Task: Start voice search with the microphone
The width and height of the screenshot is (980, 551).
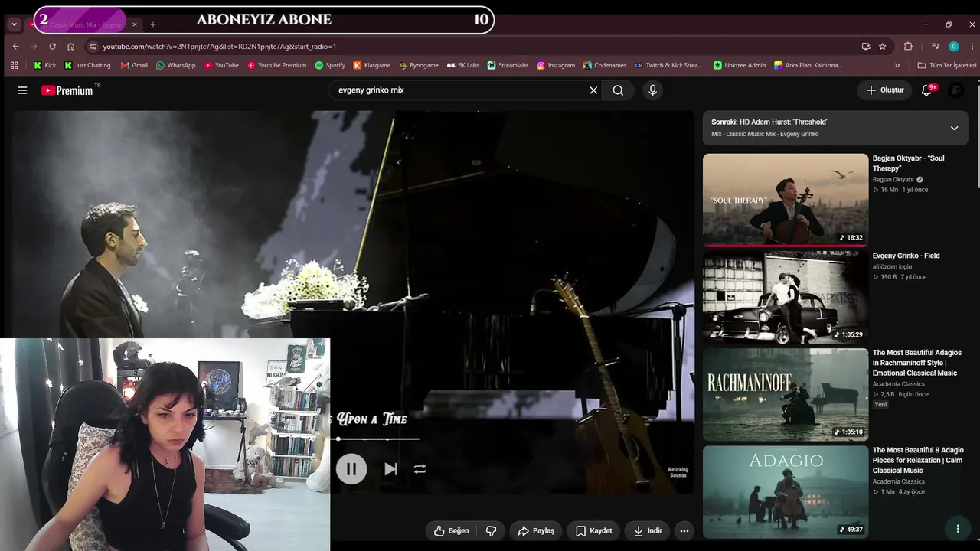Action: [652, 90]
